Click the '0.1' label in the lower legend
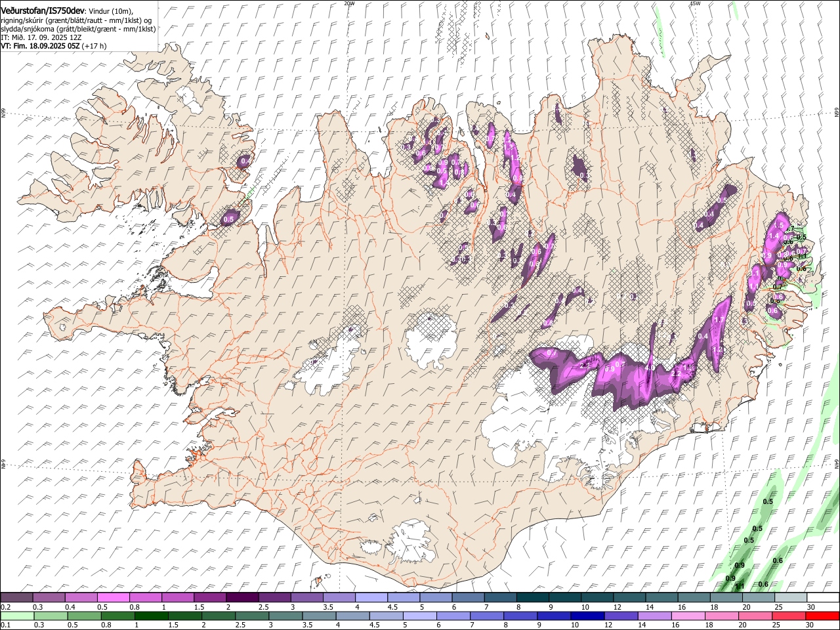The width and height of the screenshot is (840, 630). (5, 625)
